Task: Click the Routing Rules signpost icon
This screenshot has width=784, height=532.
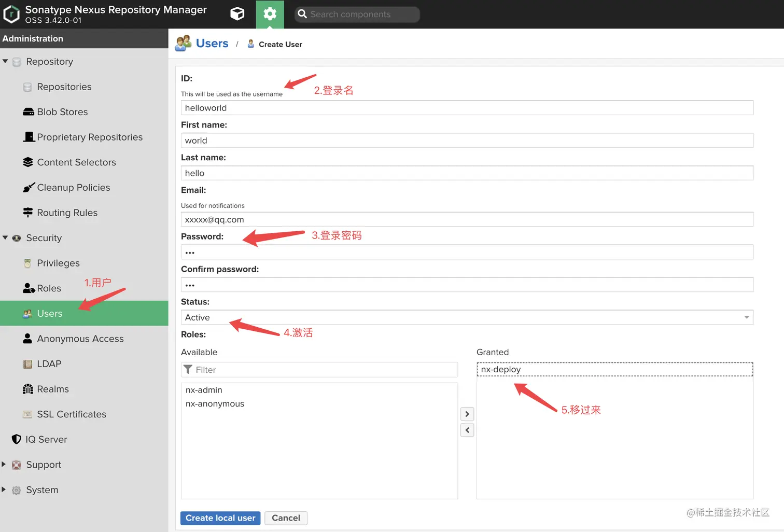Action: point(28,213)
